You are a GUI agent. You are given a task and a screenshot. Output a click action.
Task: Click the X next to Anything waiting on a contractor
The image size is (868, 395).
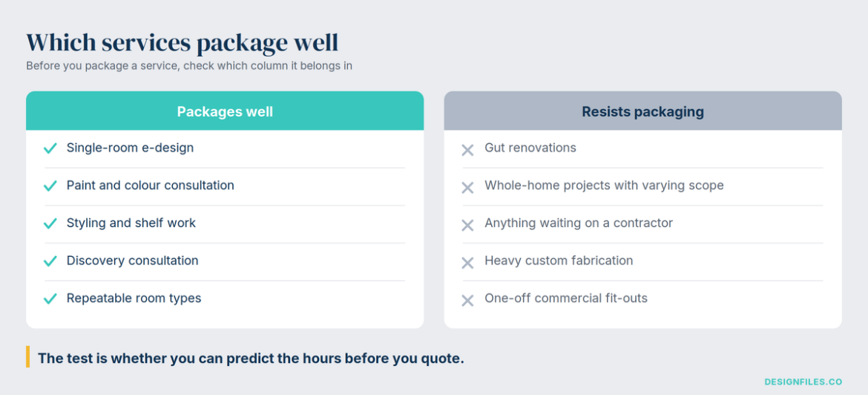pyautogui.click(x=468, y=225)
